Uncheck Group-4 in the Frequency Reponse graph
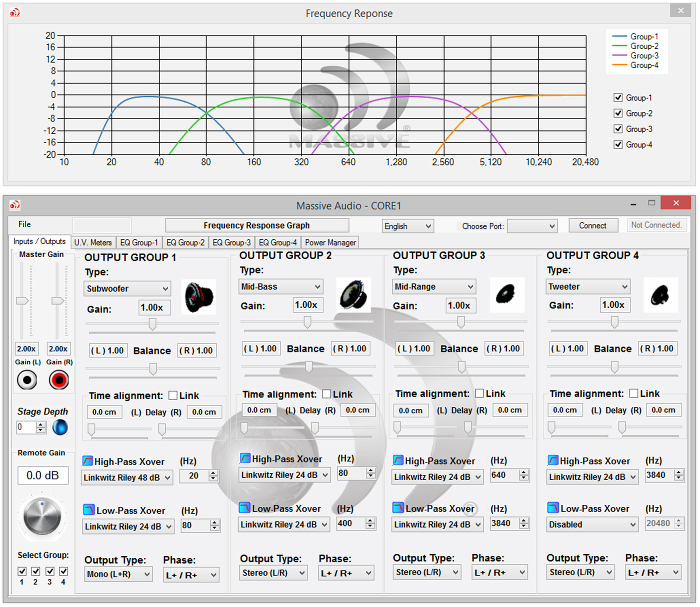 pyautogui.click(x=618, y=144)
